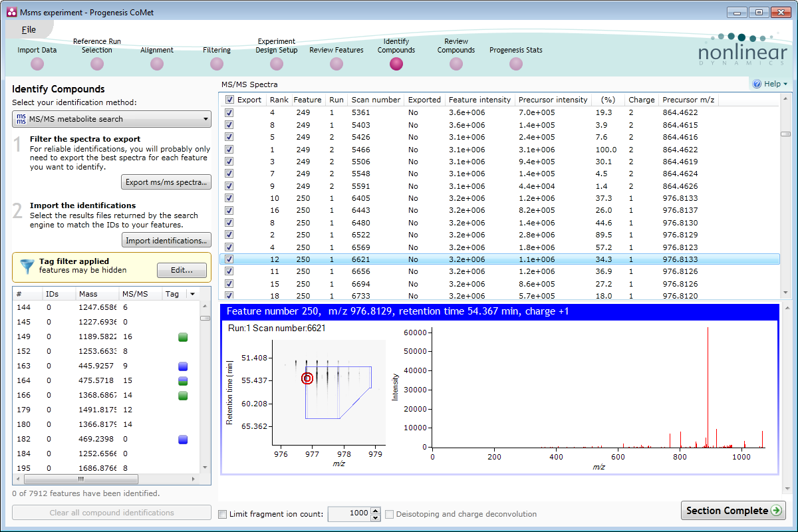The height and width of the screenshot is (532, 798).
Task: Sort by Precursor m/z column header
Action: click(x=688, y=100)
